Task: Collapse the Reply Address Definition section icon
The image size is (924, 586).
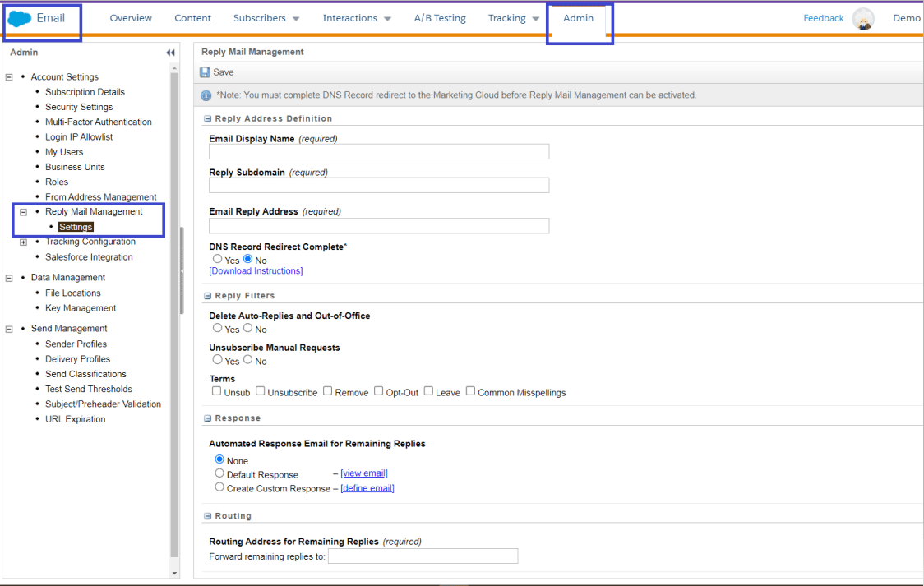Action: click(207, 119)
